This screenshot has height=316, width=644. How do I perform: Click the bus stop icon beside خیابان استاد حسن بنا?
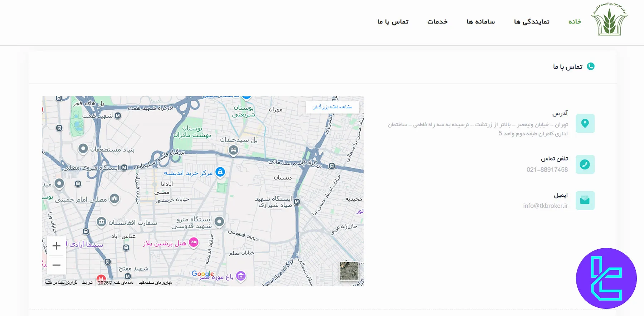(332, 166)
